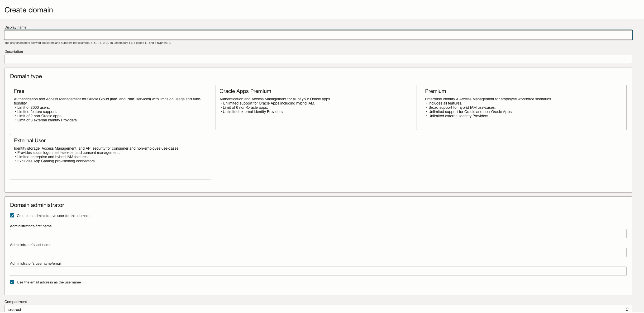Select the Free domain type card

coord(110,107)
